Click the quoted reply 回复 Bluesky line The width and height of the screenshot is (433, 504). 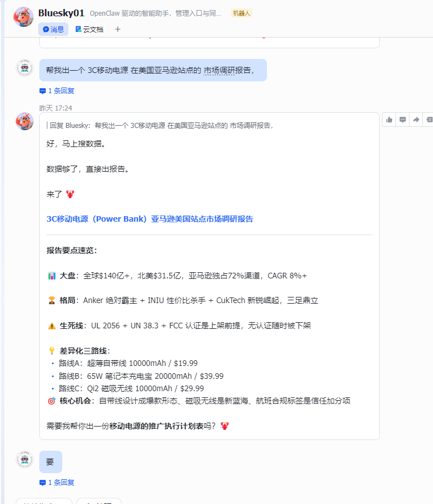click(161, 126)
